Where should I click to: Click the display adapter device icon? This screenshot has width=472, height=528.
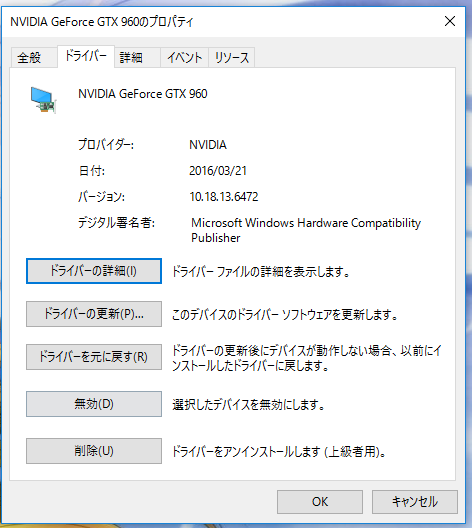(43, 100)
